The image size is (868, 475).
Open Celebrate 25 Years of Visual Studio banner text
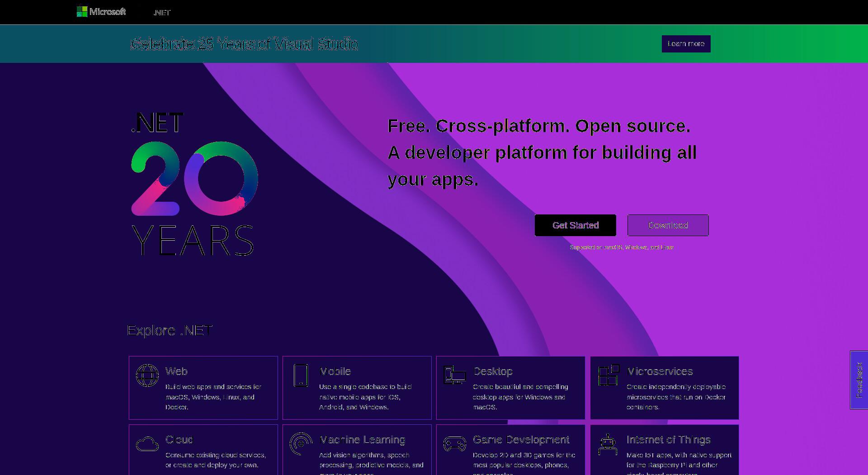[x=244, y=44]
